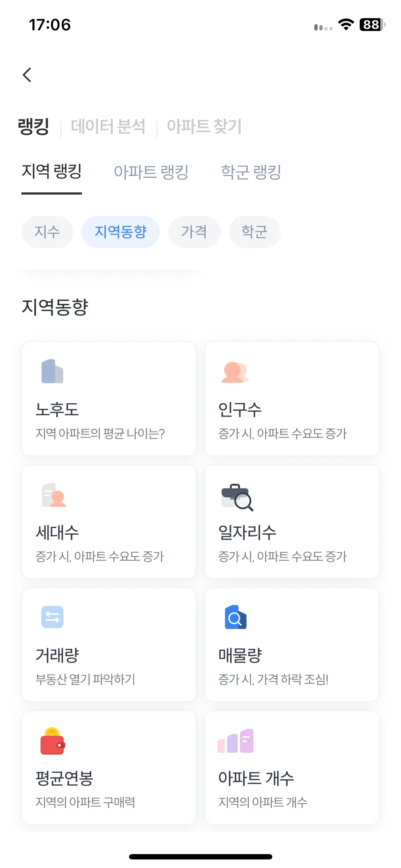401x868 pixels.
Task: Tap the selected 지역동향 filter chip
Action: click(x=120, y=232)
